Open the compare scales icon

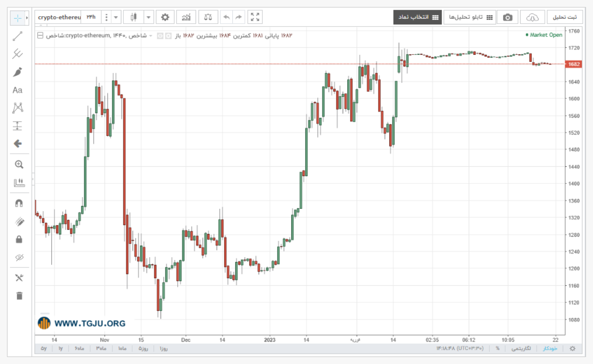click(x=208, y=17)
